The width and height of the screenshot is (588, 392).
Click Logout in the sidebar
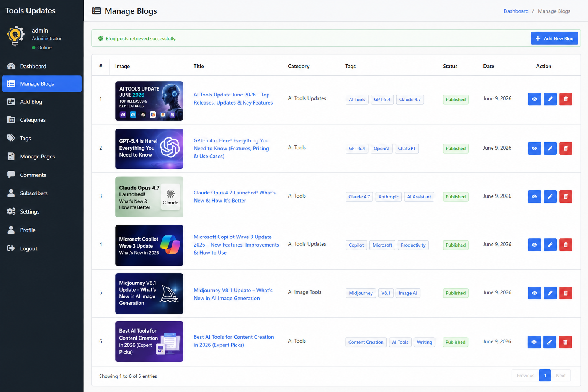[42, 248]
